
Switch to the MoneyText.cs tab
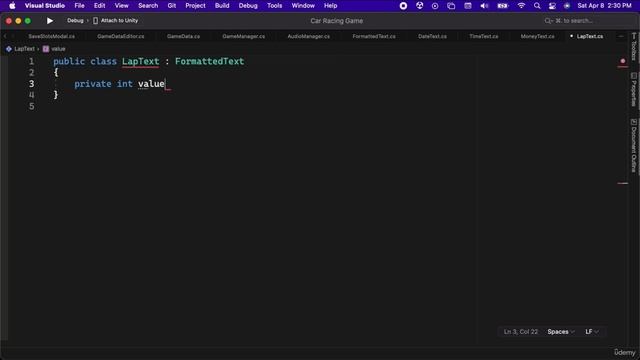(x=538, y=36)
